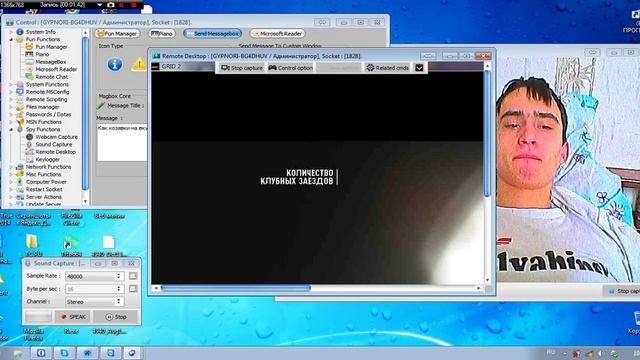Click the Fun Functions folder icon

tap(19, 40)
